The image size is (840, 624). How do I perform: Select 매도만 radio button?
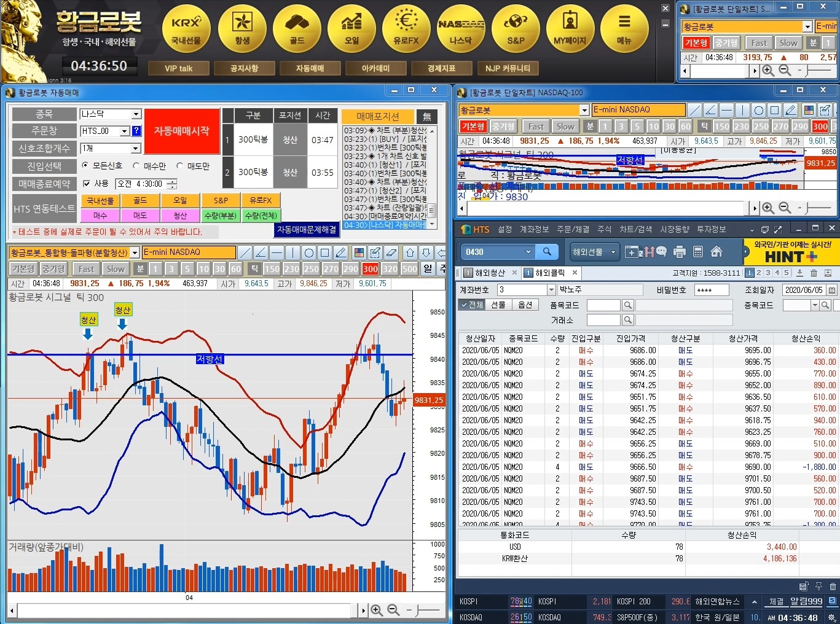click(x=179, y=166)
